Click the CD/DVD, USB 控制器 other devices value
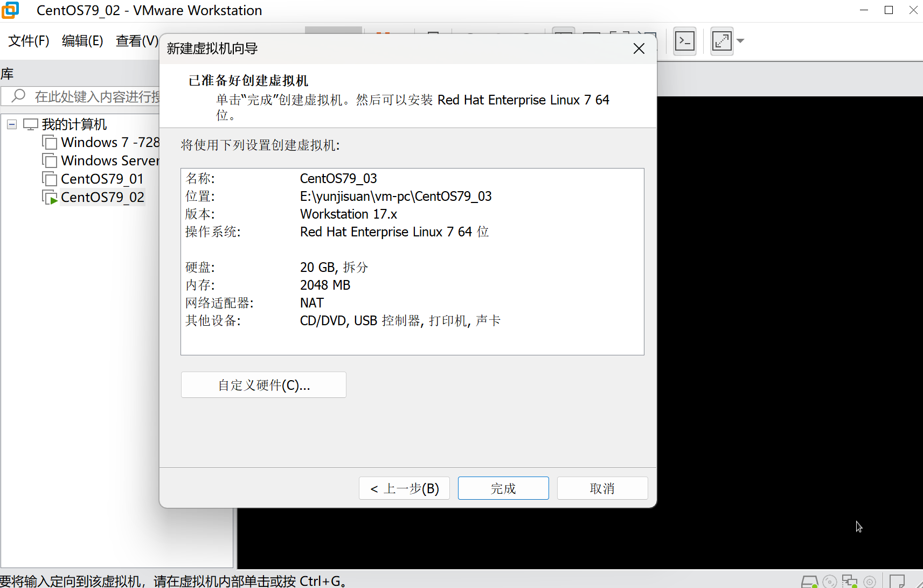This screenshot has height=588, width=923. tap(400, 320)
